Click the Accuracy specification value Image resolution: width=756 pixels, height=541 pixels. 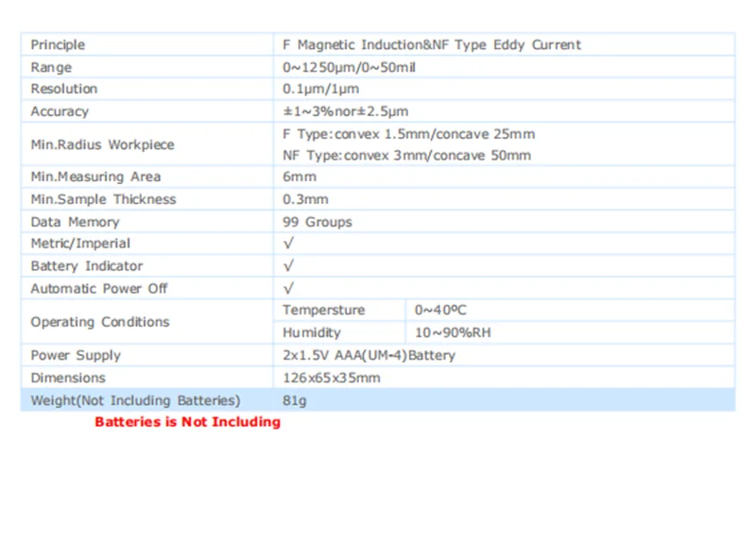click(345, 111)
